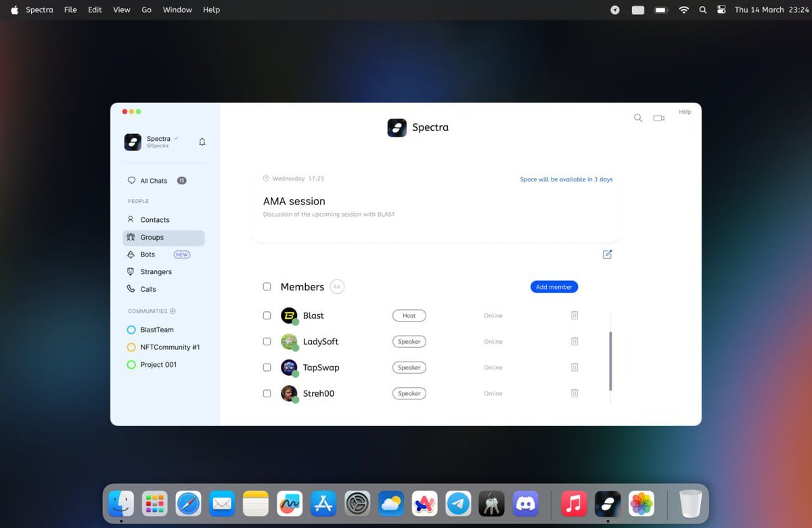Click the Spectra logo in header
The height and width of the screenshot is (528, 812).
click(x=397, y=127)
